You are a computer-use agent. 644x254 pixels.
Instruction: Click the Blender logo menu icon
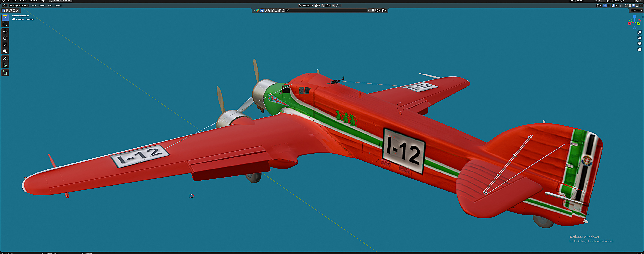(3, 1)
